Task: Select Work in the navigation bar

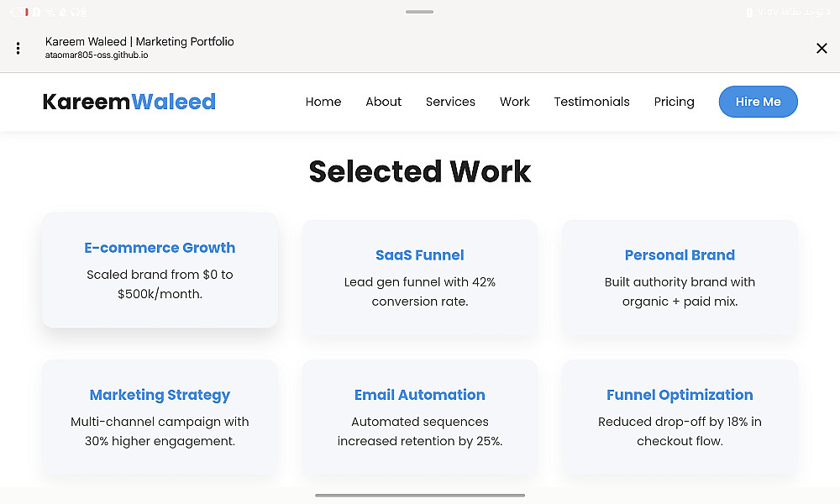Action: [515, 102]
